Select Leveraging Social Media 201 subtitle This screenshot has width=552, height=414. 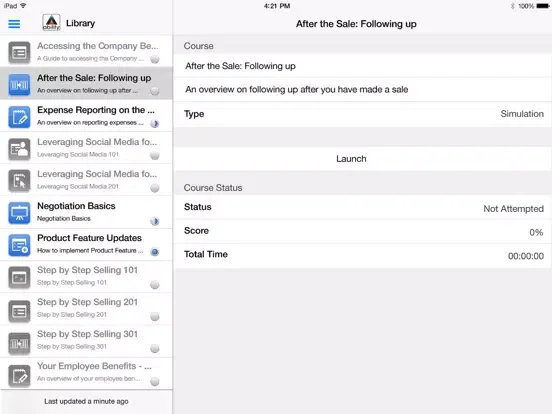(78, 187)
